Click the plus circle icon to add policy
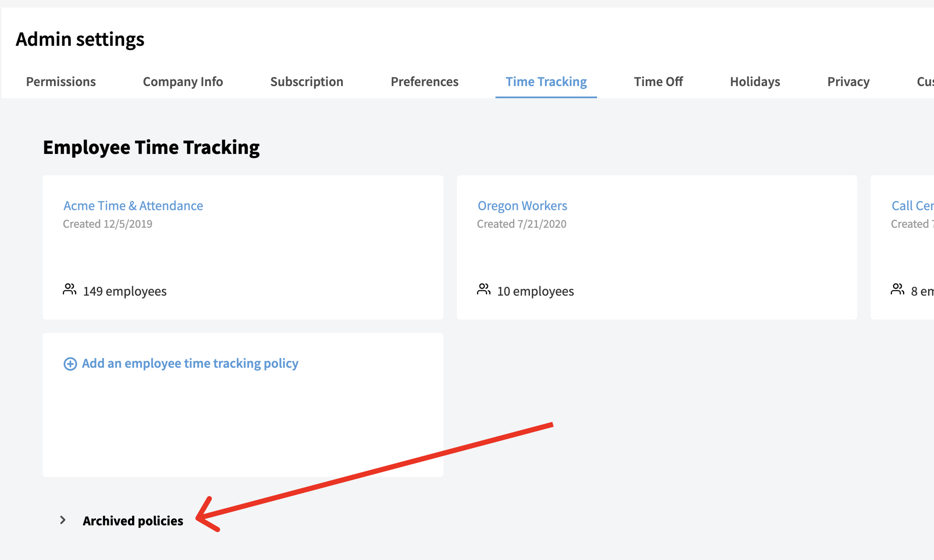 click(x=70, y=364)
